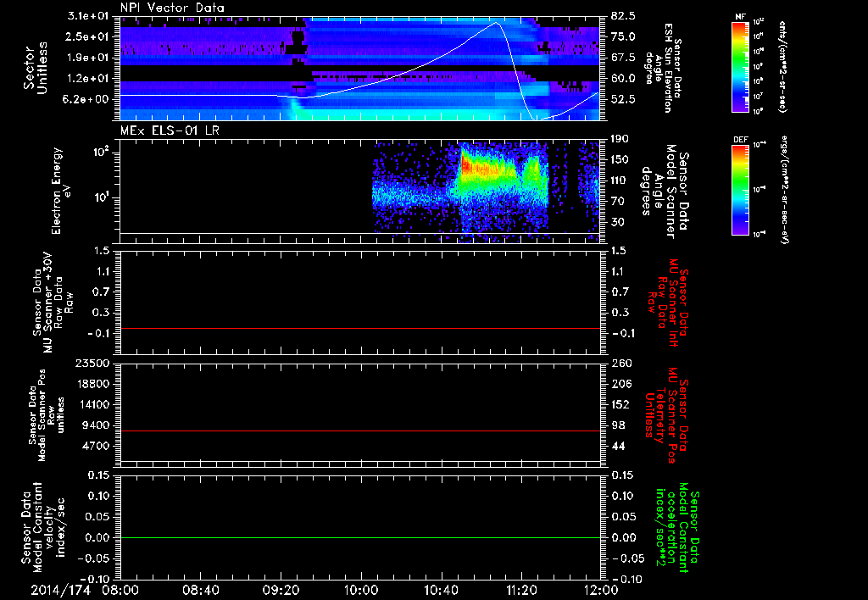
Task: Click the '190' scanner angle tick
Action: (x=620, y=139)
